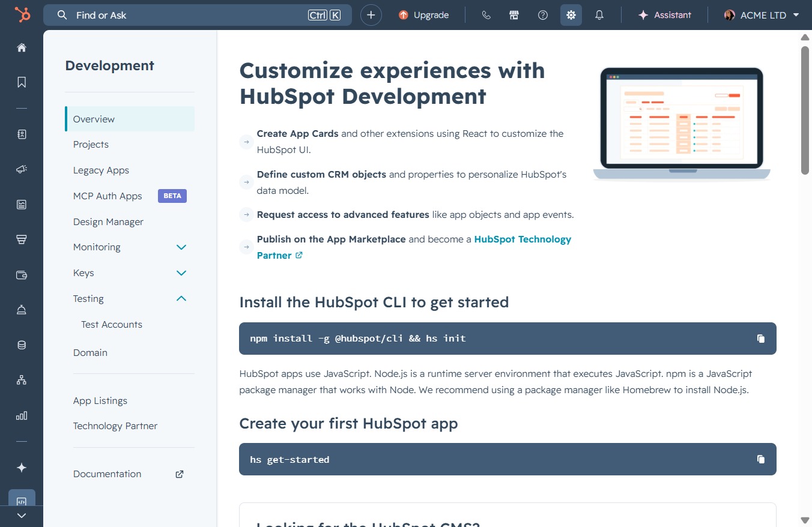Click the Ctrl K shortcut hint
The image size is (812, 527).
coord(324,15)
